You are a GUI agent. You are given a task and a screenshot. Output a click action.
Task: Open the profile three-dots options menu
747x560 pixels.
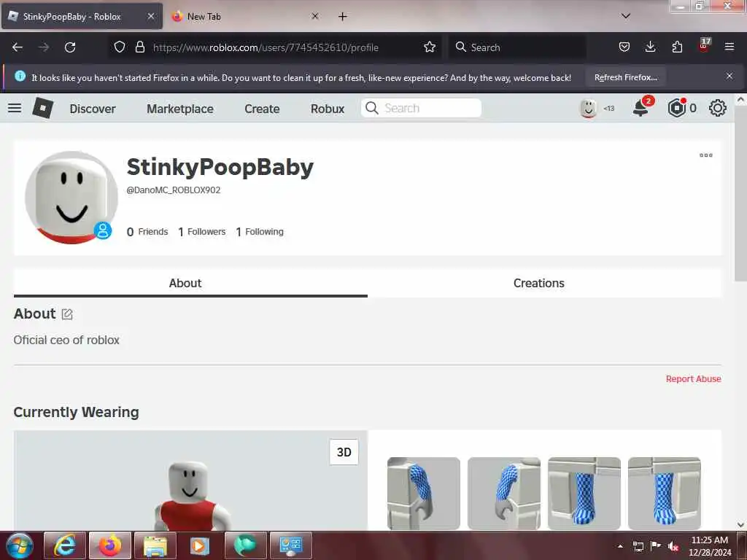[x=705, y=155]
